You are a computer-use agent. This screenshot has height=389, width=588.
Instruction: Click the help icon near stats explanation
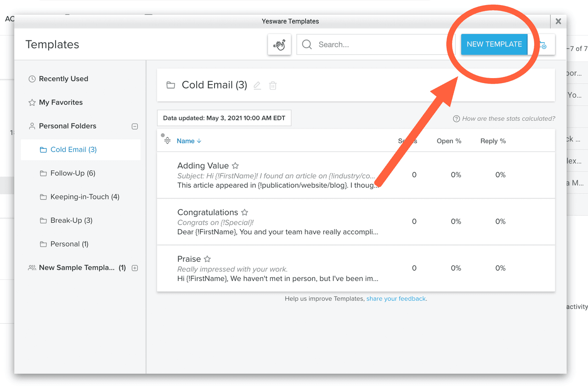(456, 118)
